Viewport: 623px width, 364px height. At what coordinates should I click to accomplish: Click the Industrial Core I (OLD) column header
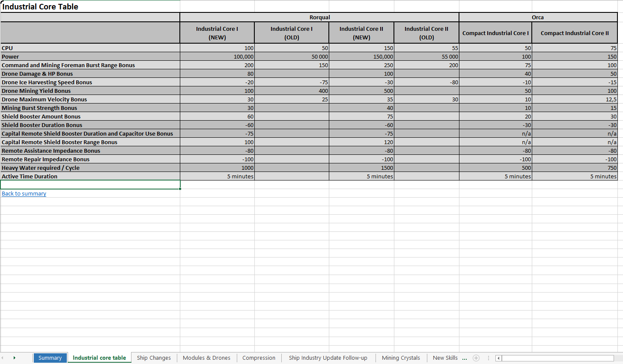tap(292, 33)
